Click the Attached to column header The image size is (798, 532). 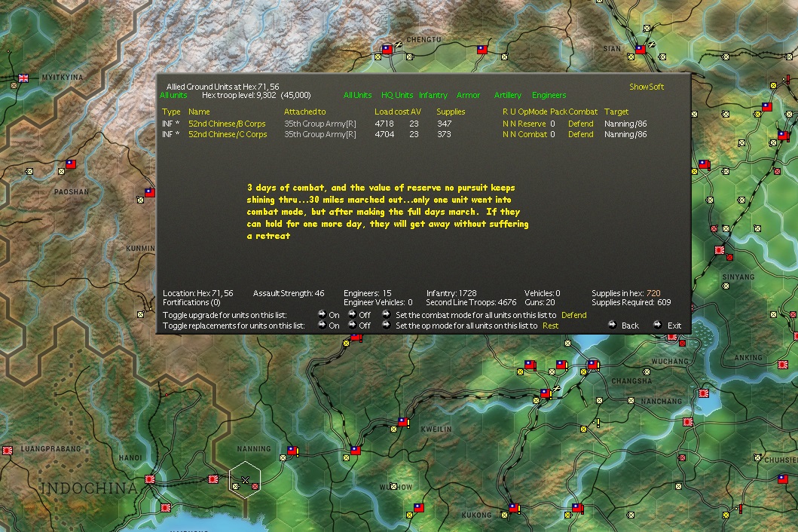[x=304, y=112]
